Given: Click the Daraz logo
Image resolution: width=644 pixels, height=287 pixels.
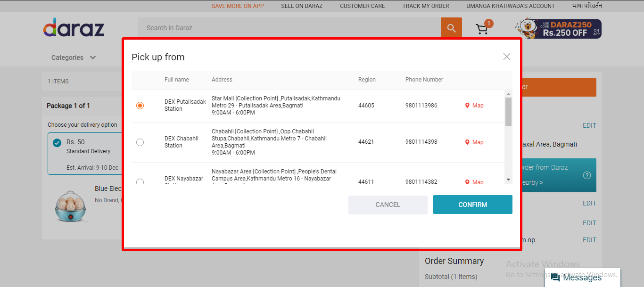Looking at the screenshot, I should [74, 28].
